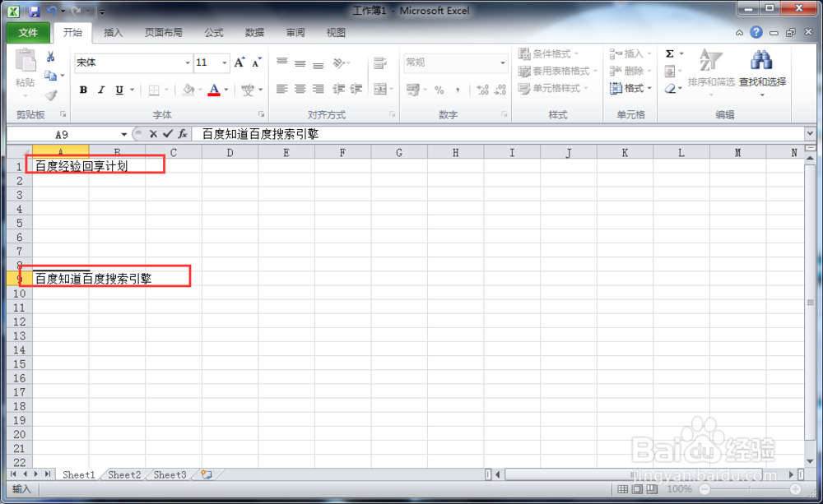Click the Fill down icon
The image size is (823, 504).
(670, 71)
